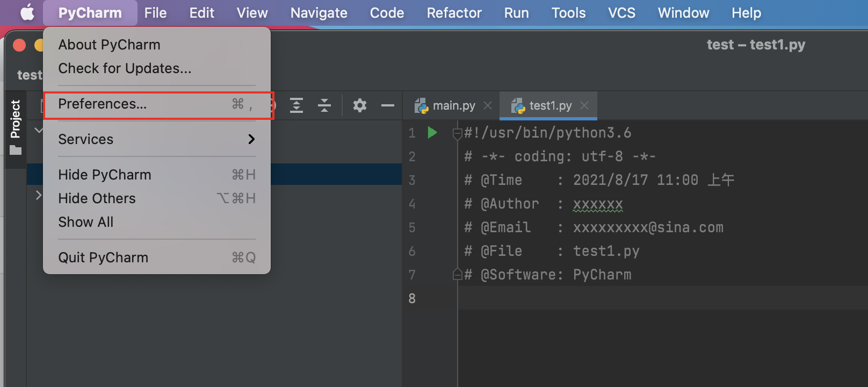The width and height of the screenshot is (868, 387).
Task: Select About PyCharm
Action: coord(157,45)
